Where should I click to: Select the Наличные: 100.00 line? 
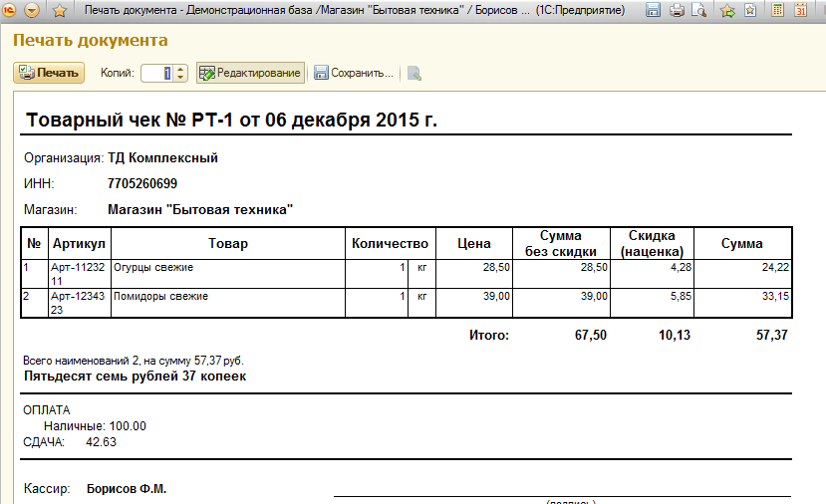[x=95, y=426]
